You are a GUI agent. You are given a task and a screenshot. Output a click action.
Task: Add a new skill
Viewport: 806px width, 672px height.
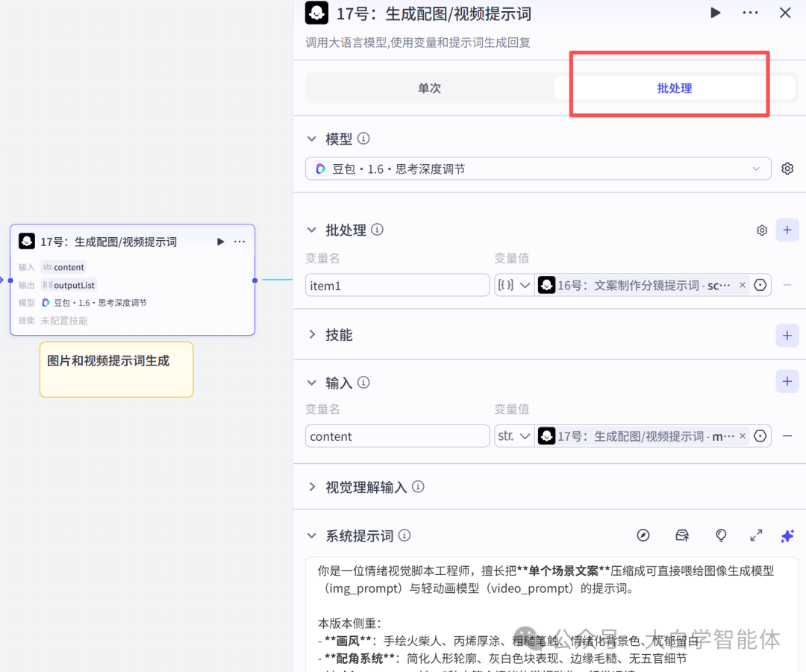787,336
